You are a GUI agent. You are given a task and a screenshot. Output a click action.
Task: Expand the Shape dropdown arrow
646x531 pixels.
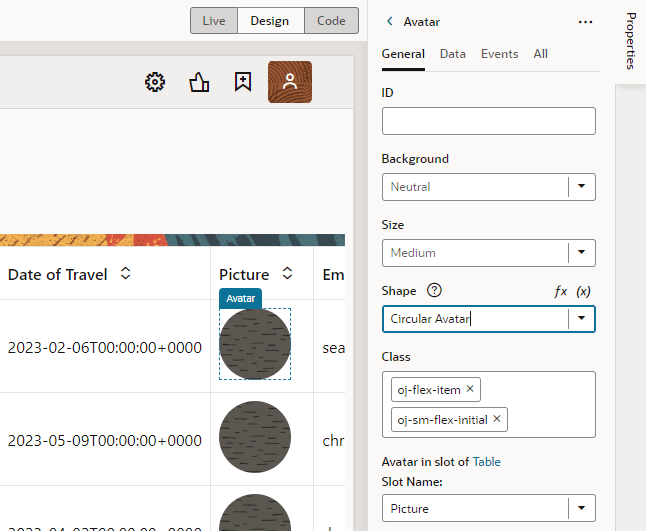(581, 318)
